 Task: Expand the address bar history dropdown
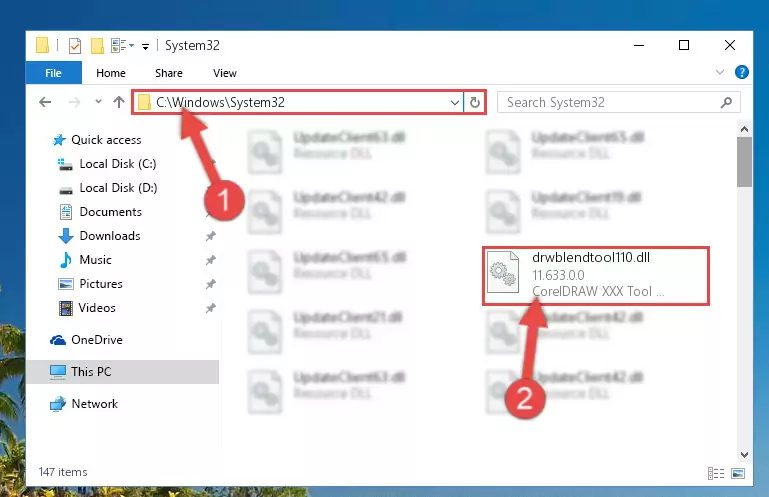point(455,103)
